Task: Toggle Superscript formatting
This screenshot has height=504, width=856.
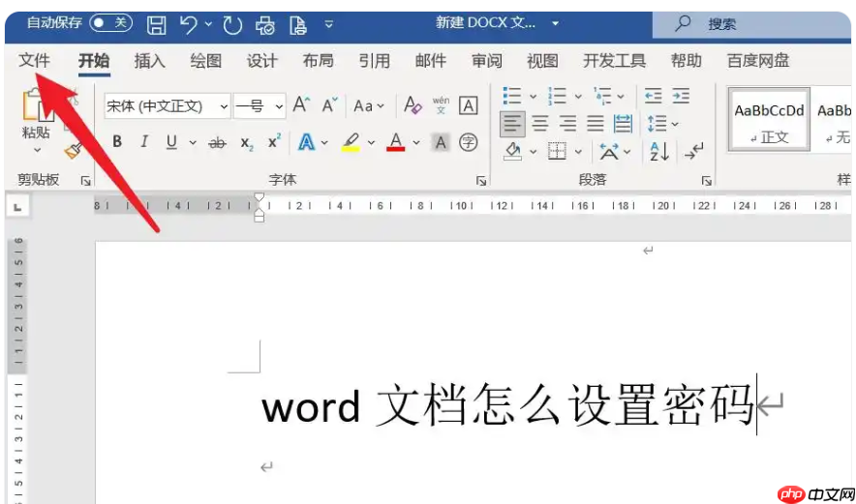Action: click(275, 142)
